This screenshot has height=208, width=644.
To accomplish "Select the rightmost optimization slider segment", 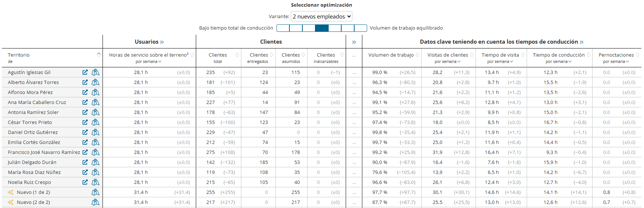I will (x=360, y=28).
